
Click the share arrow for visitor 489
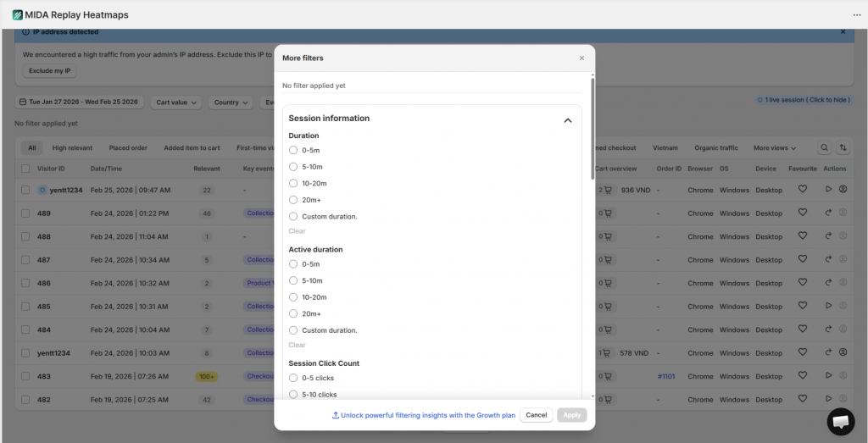tap(829, 213)
